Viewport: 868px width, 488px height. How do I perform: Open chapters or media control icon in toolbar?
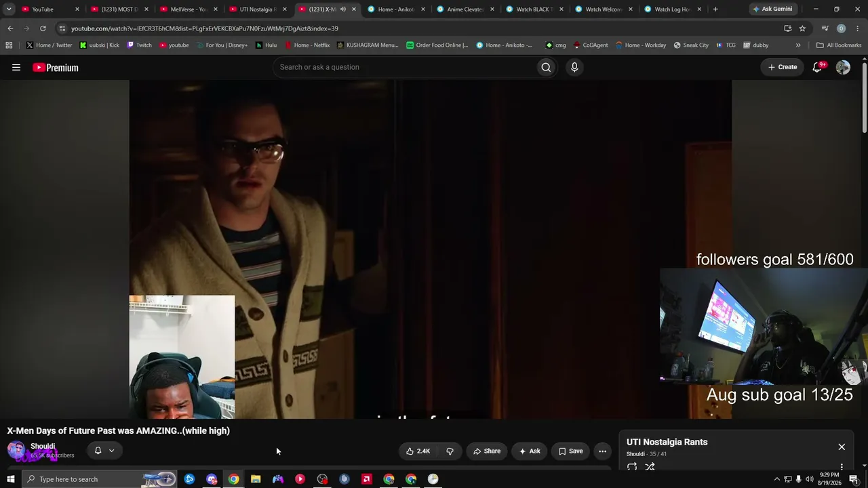tap(825, 28)
